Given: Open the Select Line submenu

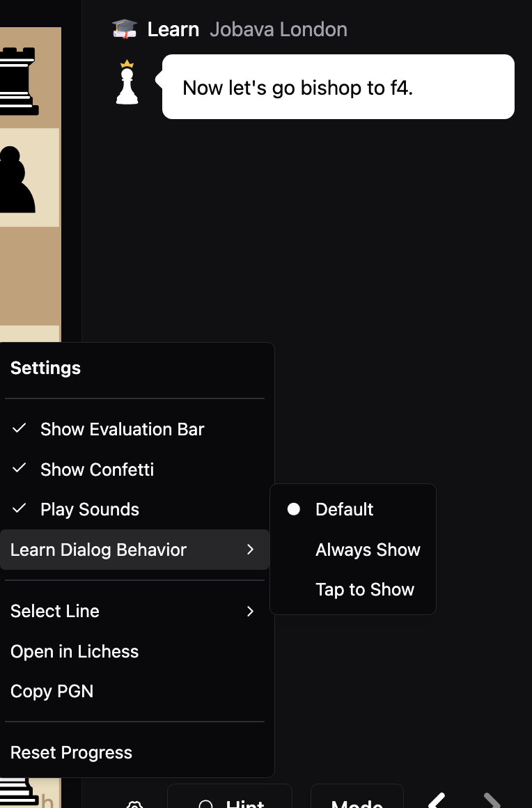Looking at the screenshot, I should coord(134,611).
